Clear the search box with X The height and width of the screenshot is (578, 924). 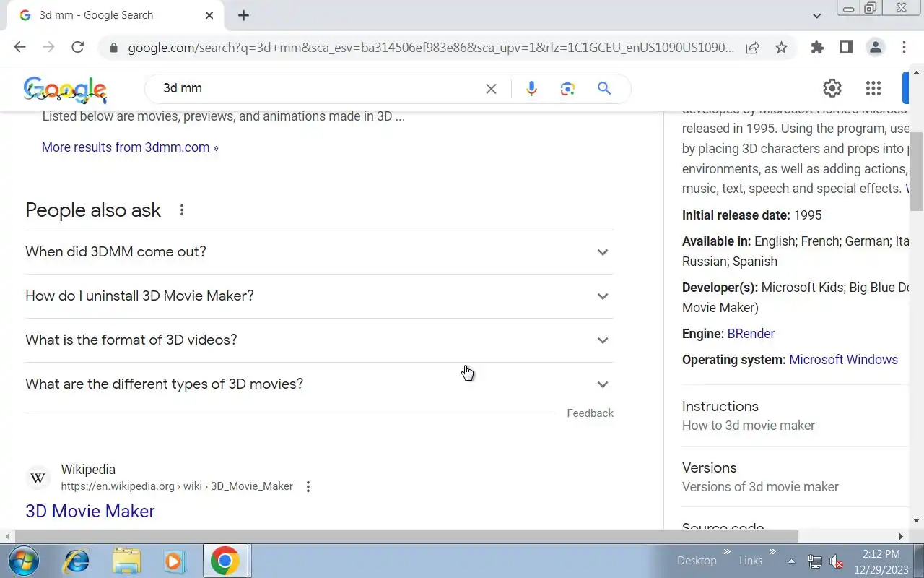(491, 89)
